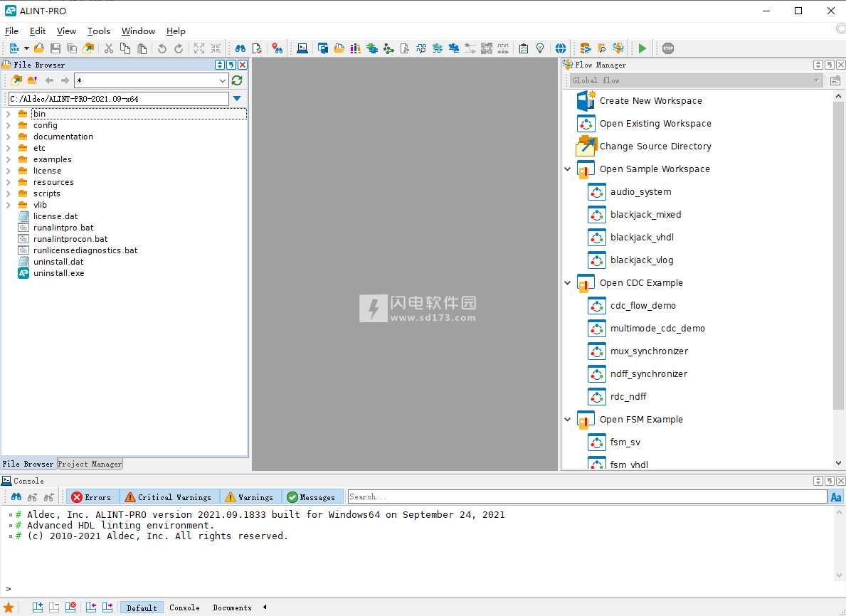Open the Tools menu
This screenshot has width=846, height=616.
click(99, 31)
